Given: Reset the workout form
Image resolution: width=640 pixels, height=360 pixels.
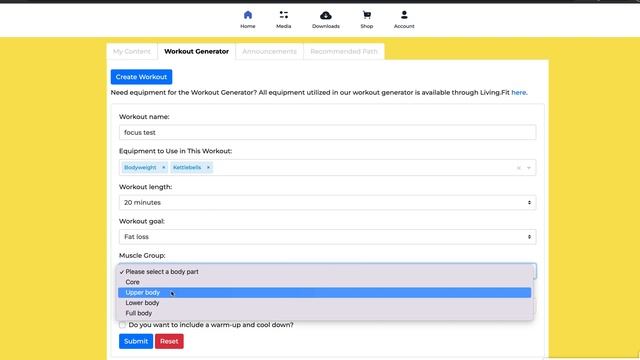Looking at the screenshot, I should [x=169, y=341].
